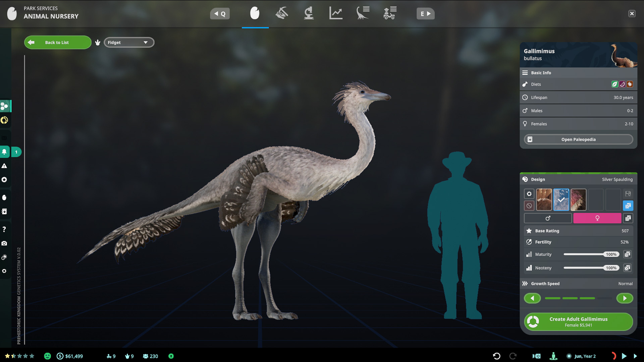Click the orange diet icon
Image resolution: width=644 pixels, height=362 pixels.
(630, 84)
